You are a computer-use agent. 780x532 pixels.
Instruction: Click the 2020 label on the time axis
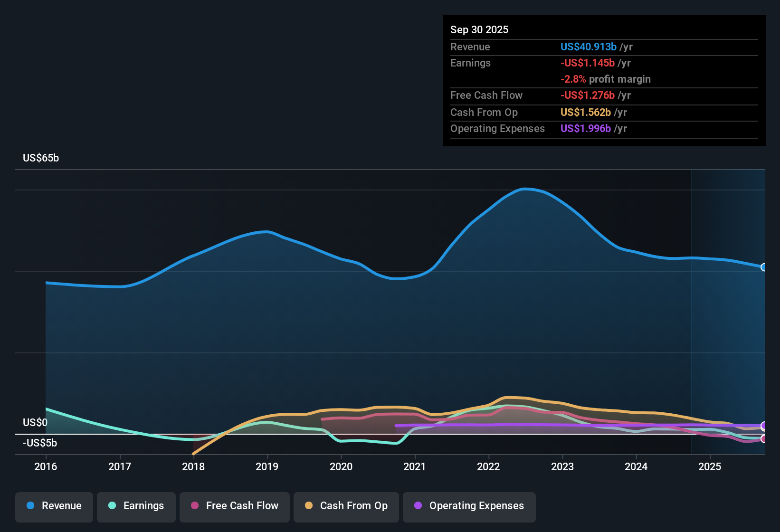pos(342,467)
